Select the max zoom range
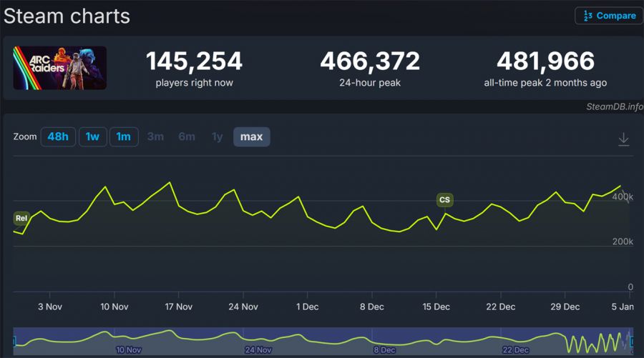The image size is (644, 358). click(x=251, y=136)
